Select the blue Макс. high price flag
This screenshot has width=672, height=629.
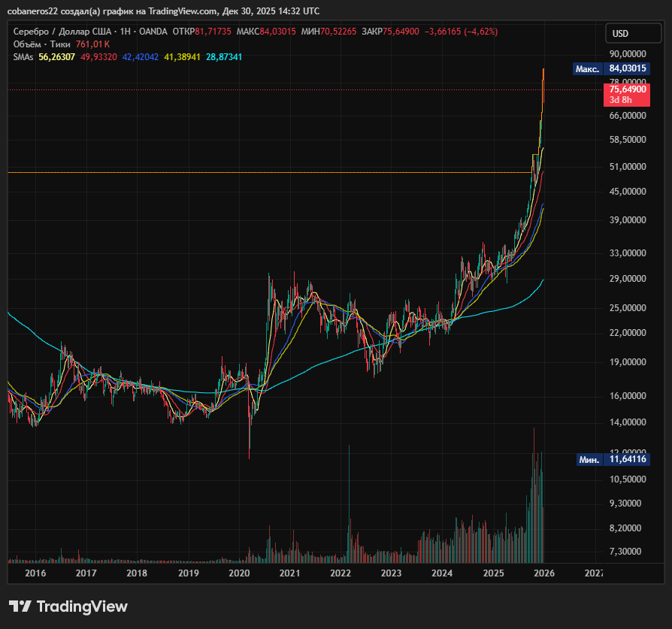(x=589, y=68)
